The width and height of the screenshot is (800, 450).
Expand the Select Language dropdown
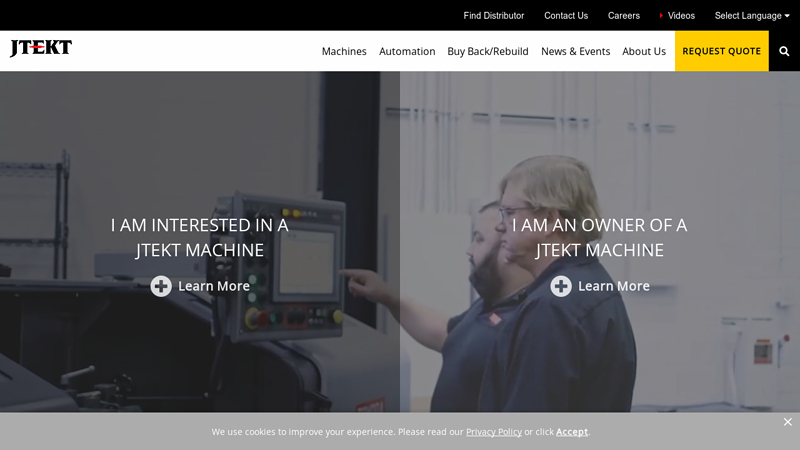tap(752, 16)
